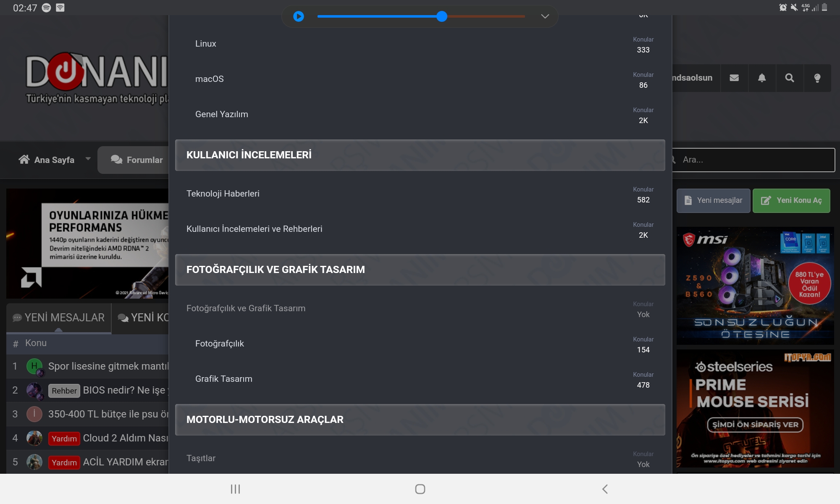Click the mail envelope icon
Image resolution: width=840 pixels, height=504 pixels.
pos(734,77)
